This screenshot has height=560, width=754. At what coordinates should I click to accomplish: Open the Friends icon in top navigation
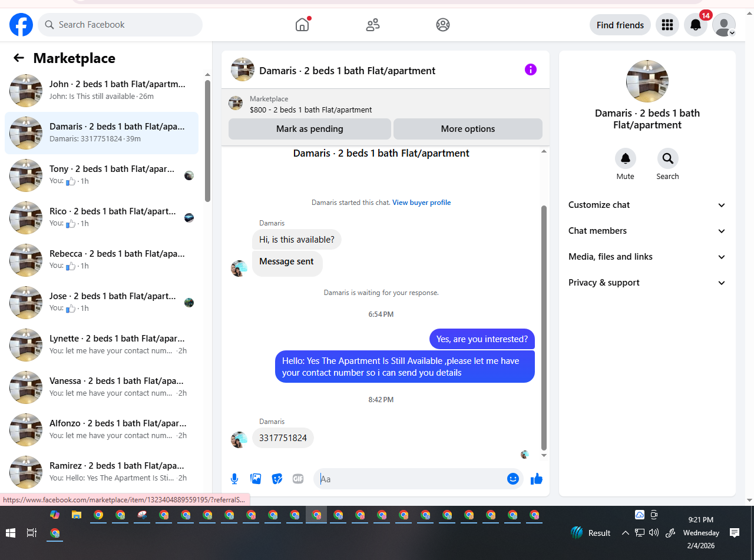[373, 25]
